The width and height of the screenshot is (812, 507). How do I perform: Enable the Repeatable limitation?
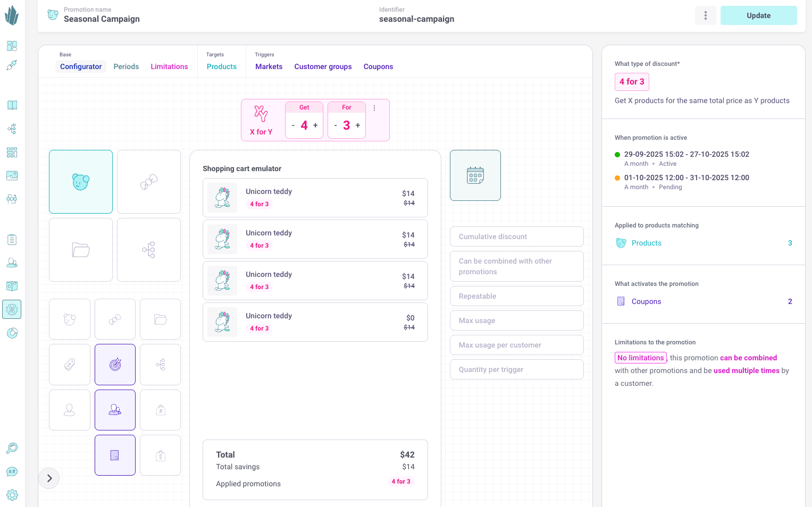coord(516,296)
